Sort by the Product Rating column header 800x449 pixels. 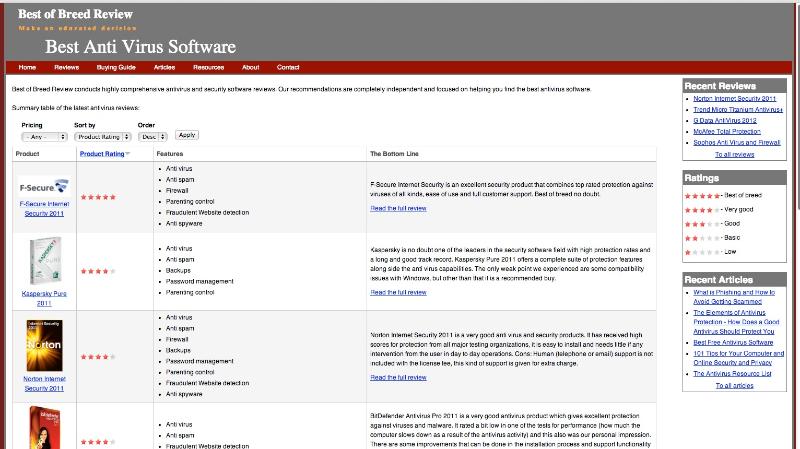102,154
